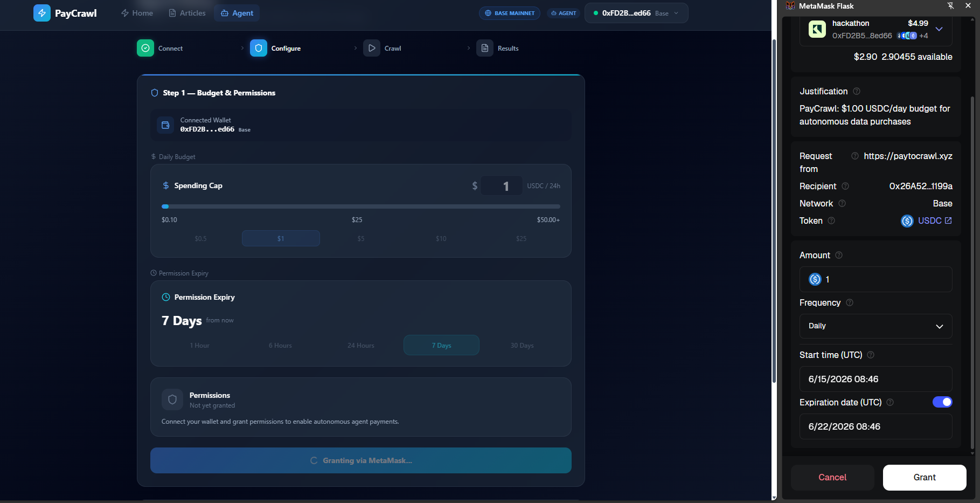Go to the Results step label

point(508,49)
